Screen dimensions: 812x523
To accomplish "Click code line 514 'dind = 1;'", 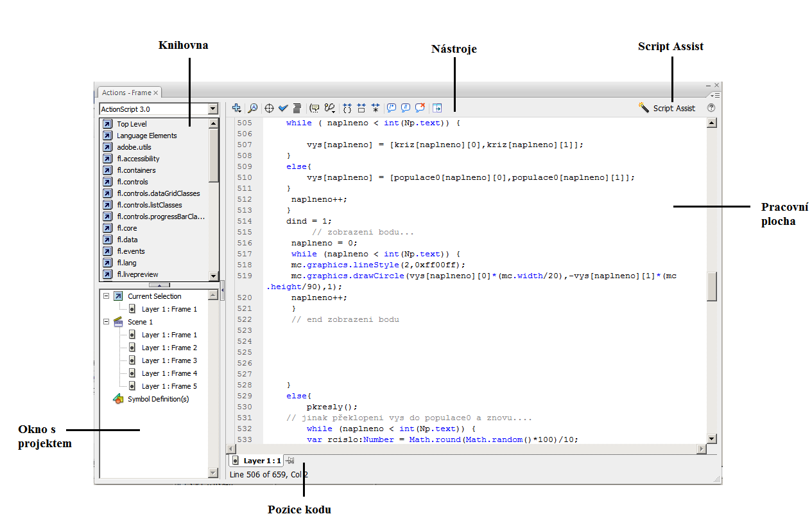I will tap(309, 221).
